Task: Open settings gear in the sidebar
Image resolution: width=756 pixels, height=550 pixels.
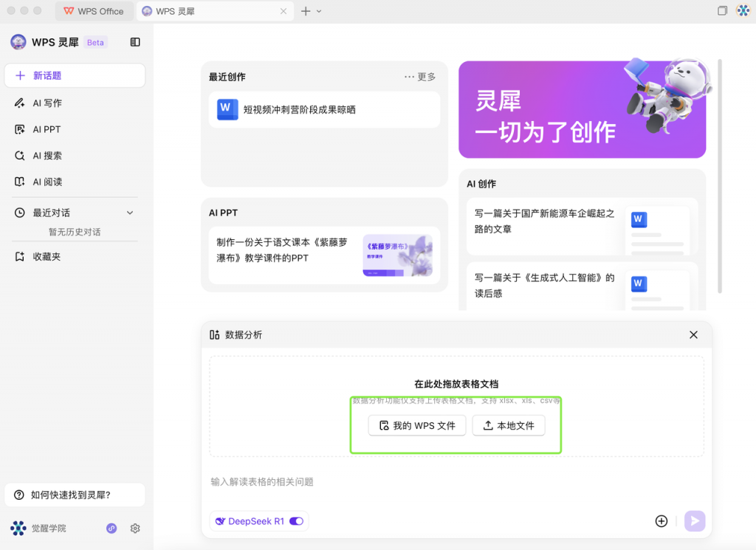Action: click(x=135, y=529)
